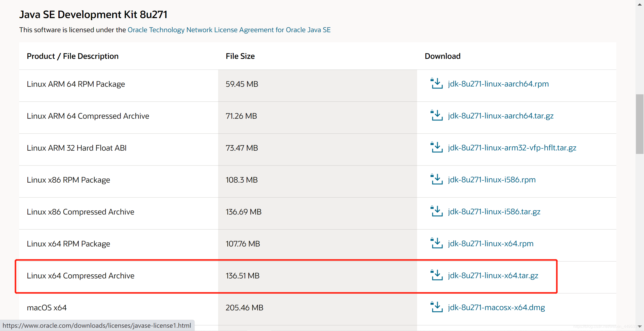Image resolution: width=644 pixels, height=331 pixels.
Task: Click download icon for linux-x64.rpm
Action: tap(436, 243)
